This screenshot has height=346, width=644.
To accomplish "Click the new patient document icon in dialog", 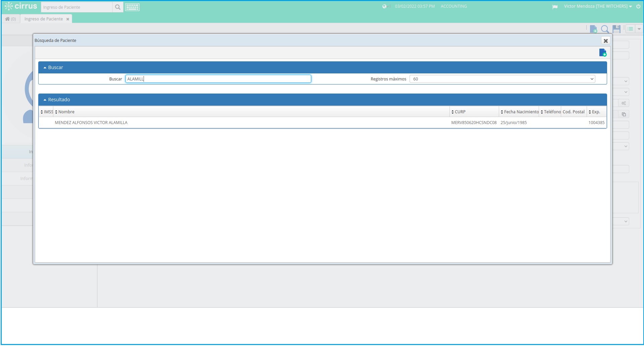I will (x=602, y=53).
